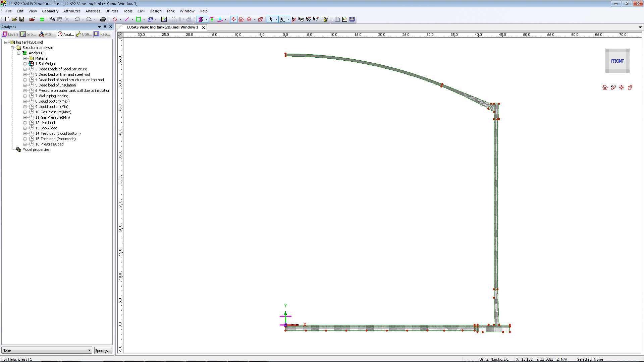The height and width of the screenshot is (362, 644).
Task: Select the arrow cursor selection tool
Action: point(271,19)
